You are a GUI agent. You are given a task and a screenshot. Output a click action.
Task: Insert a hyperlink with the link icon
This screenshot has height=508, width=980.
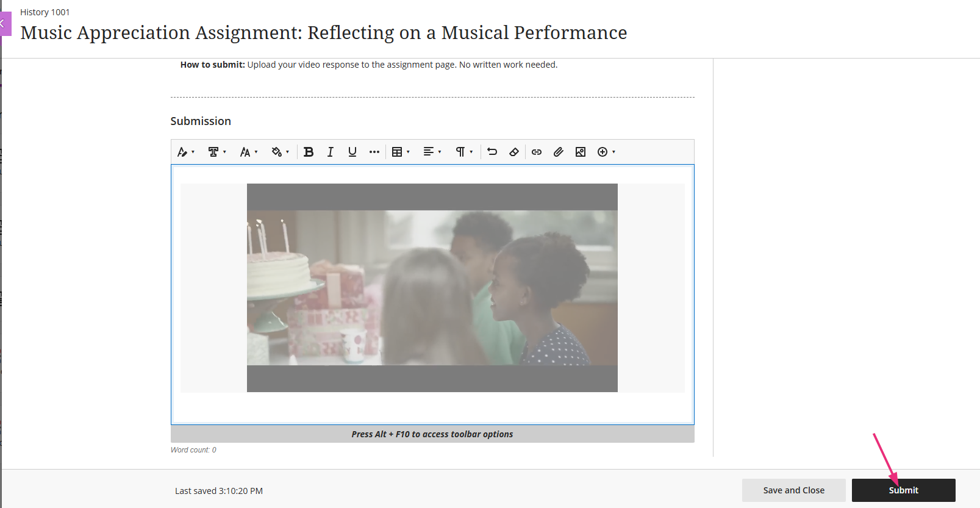tap(537, 152)
